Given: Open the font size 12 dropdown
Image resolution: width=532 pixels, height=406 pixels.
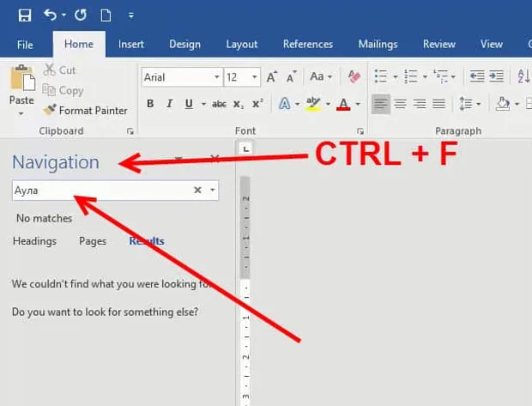Looking at the screenshot, I should pyautogui.click(x=254, y=77).
